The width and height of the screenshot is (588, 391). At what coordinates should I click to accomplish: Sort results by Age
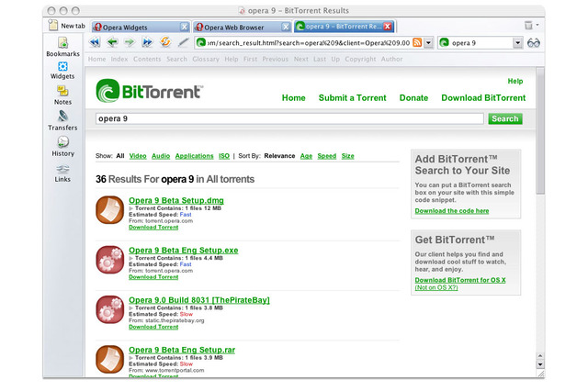(x=306, y=156)
